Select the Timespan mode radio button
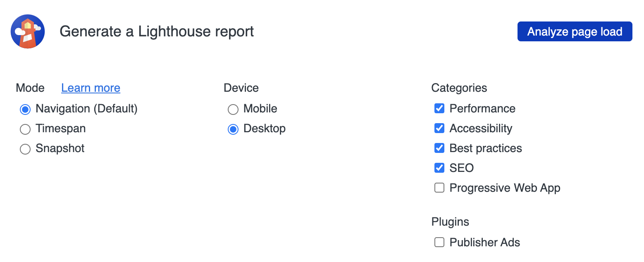 click(x=25, y=129)
